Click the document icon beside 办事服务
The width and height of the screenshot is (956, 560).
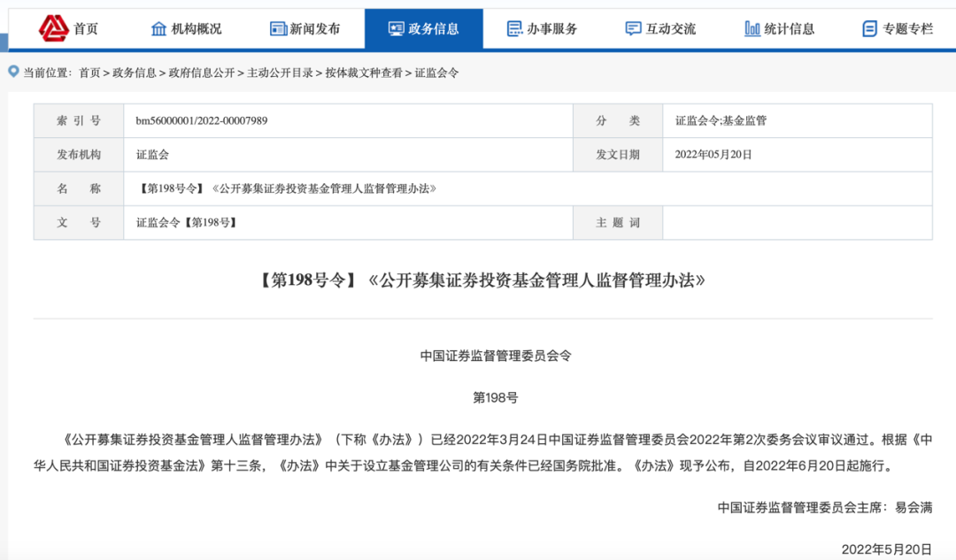[514, 28]
